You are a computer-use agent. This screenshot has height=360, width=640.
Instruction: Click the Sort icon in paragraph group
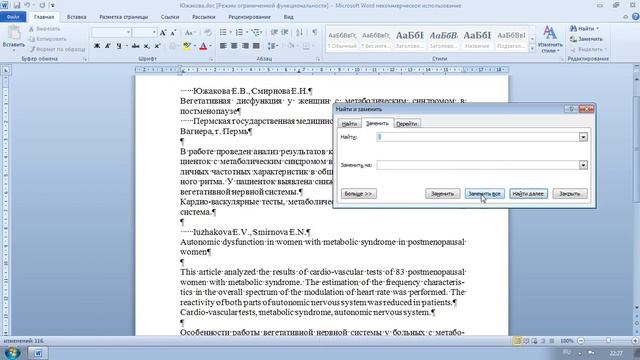point(299,32)
